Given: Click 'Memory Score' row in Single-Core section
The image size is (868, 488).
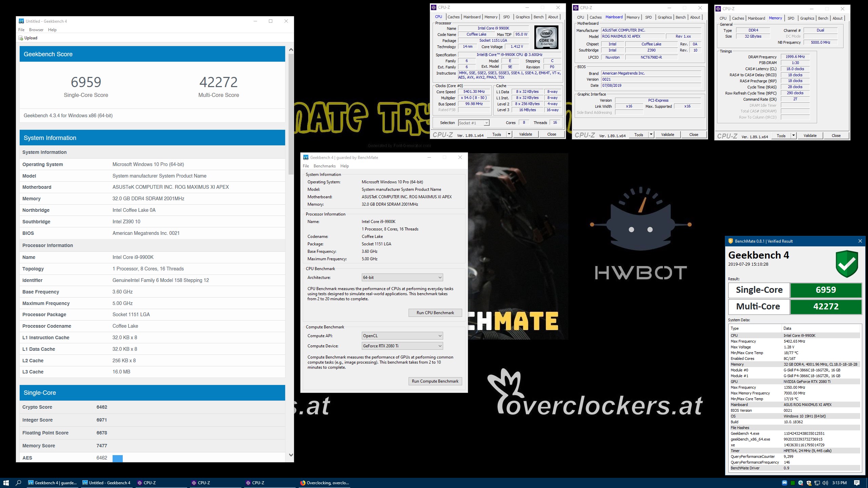Looking at the screenshot, I should click(152, 446).
